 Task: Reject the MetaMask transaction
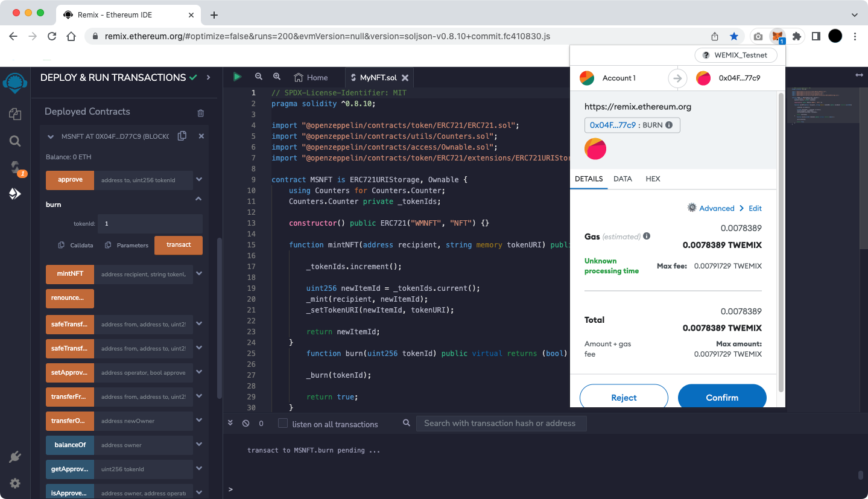pos(624,397)
